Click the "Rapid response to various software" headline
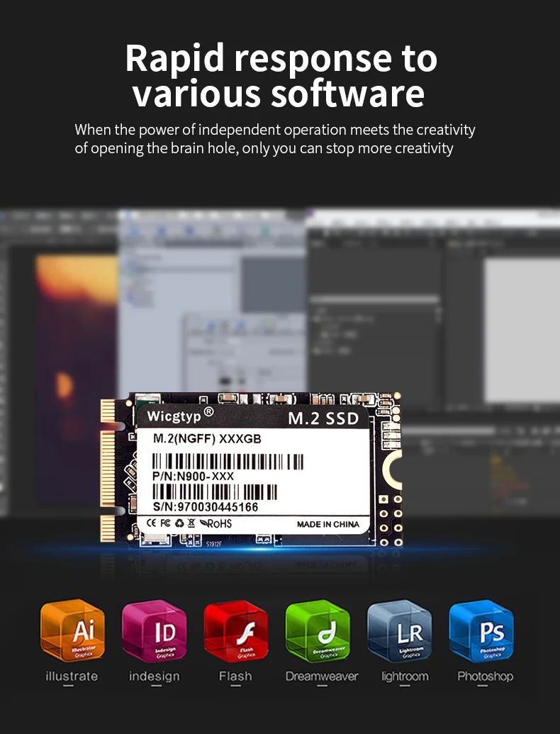Image resolution: width=560 pixels, height=734 pixels. click(x=280, y=76)
